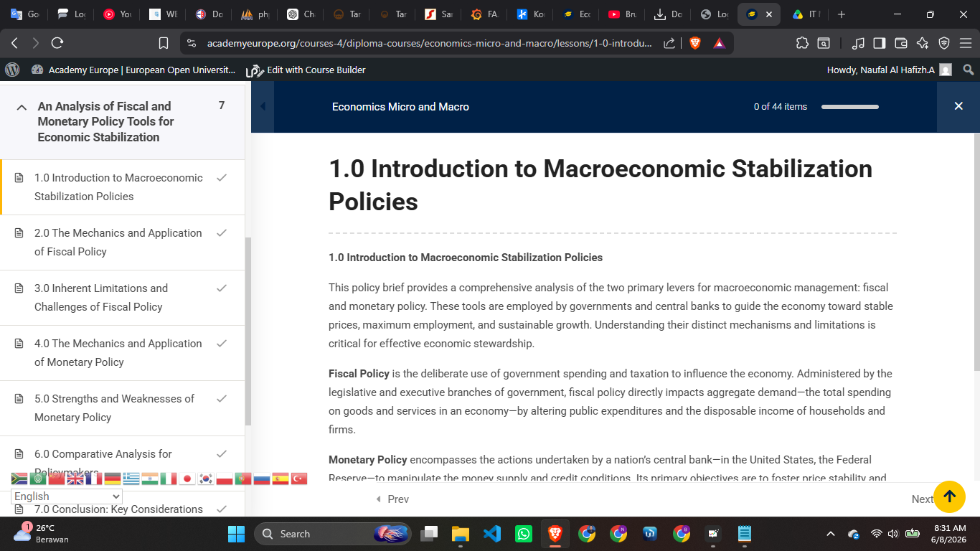Image resolution: width=980 pixels, height=551 pixels.
Task: Close the course lesson with X icon
Action: pyautogui.click(x=958, y=106)
